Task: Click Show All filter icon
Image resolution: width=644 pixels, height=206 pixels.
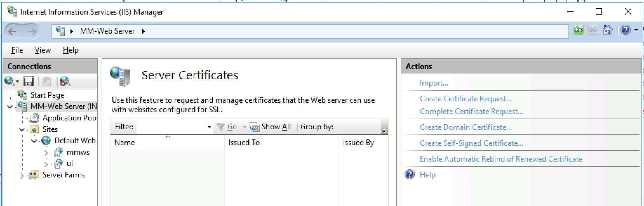Action: pyautogui.click(x=254, y=127)
